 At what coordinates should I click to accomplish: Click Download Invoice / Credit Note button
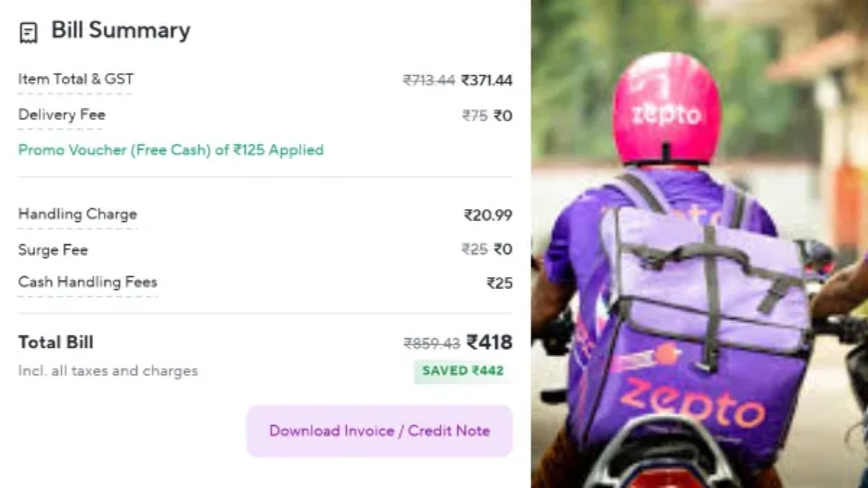[380, 431]
